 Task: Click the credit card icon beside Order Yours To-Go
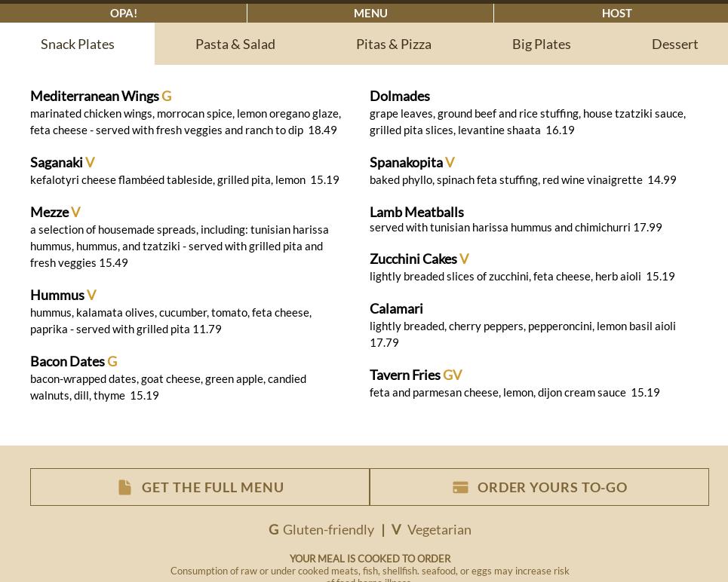[460, 488]
